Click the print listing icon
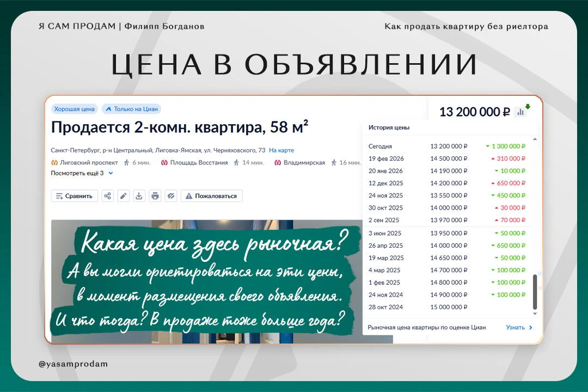 click(155, 196)
